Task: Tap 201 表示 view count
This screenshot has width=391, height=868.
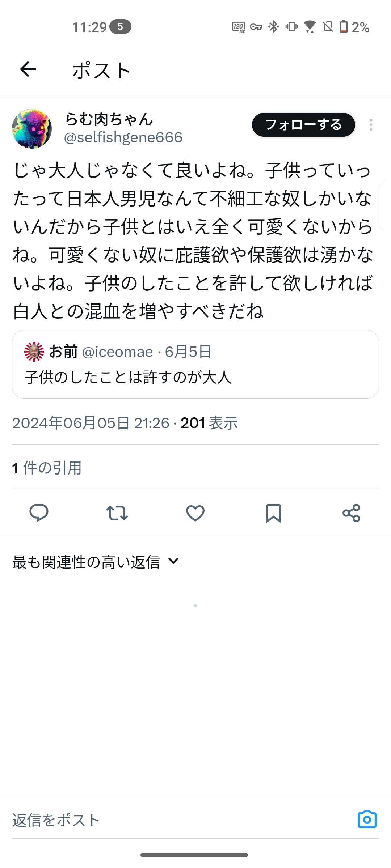Action: [x=209, y=423]
